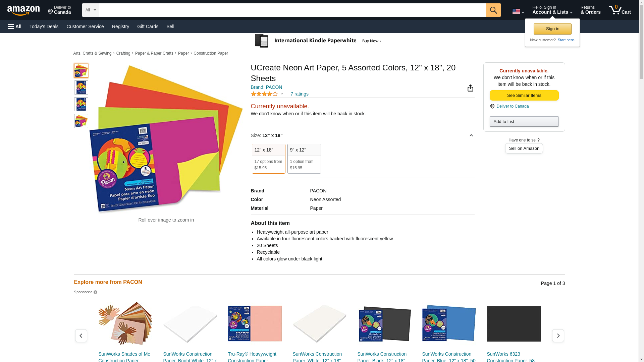Open the search category All dropdown
Viewport: 644px width, 362px height.
click(x=90, y=10)
